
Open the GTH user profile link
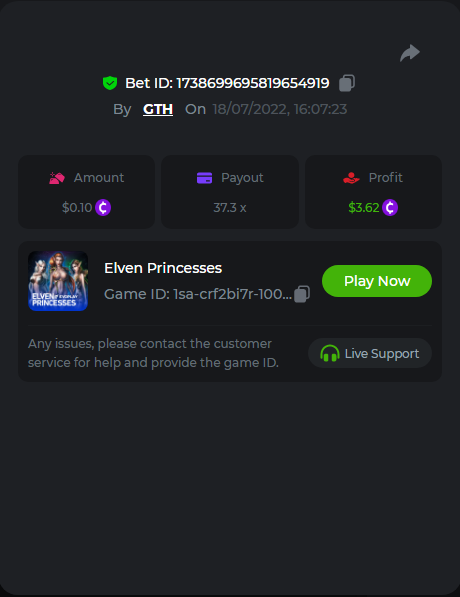pos(158,109)
